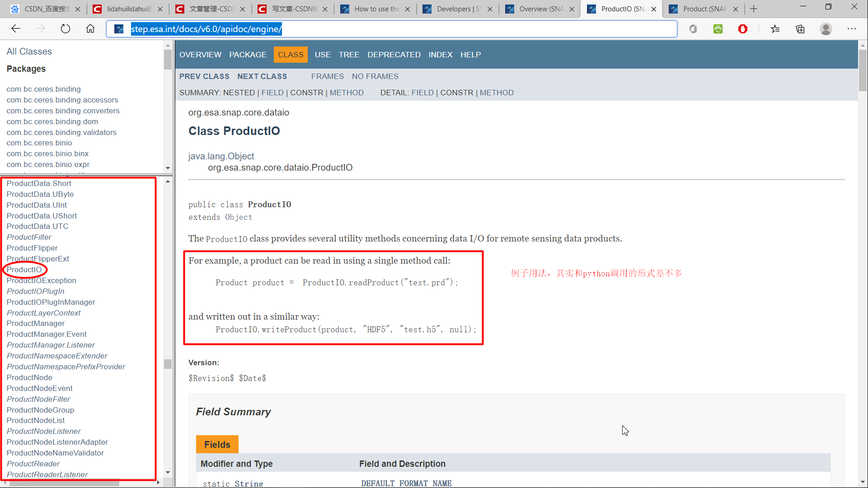The height and width of the screenshot is (488, 868).
Task: Click the browser back arrow
Action: click(16, 29)
